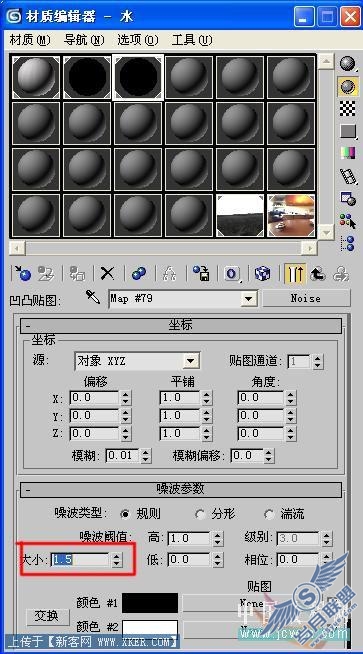Pick material with the eyedropper icon
Viewport: 363px width, 654px height.
click(x=93, y=297)
